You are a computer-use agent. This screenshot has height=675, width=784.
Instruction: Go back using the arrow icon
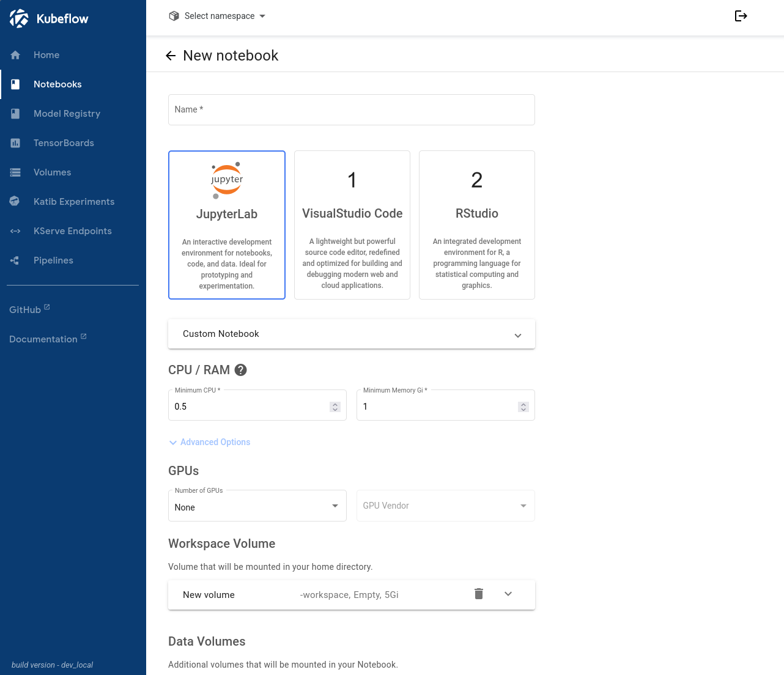point(171,56)
